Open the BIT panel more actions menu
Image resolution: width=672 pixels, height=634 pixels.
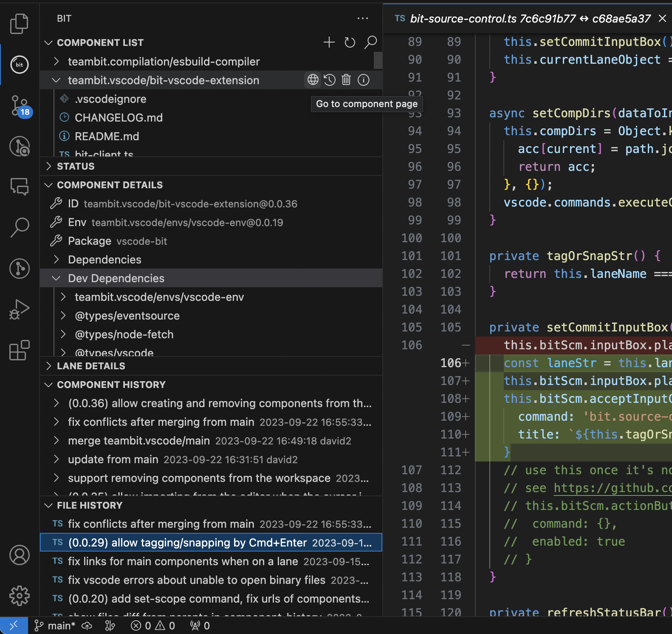pyautogui.click(x=363, y=18)
